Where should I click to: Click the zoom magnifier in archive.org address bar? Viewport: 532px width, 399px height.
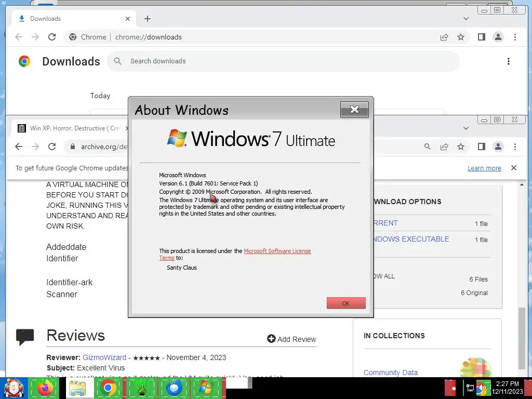click(428, 147)
